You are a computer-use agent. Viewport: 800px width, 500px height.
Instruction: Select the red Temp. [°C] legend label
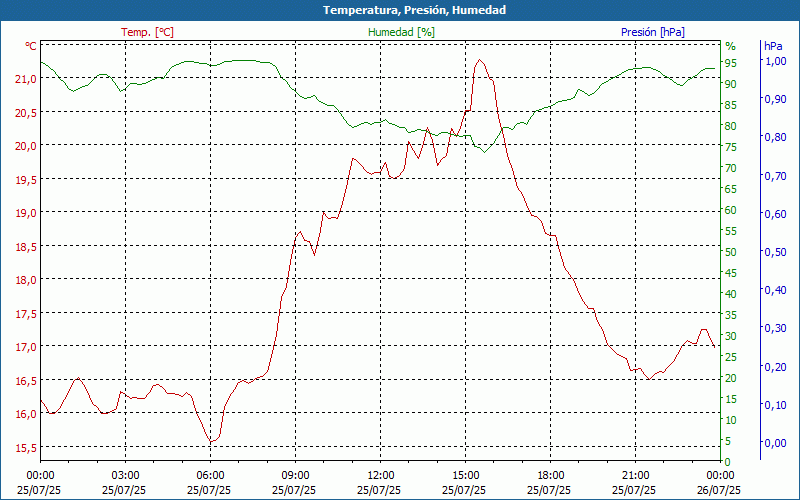(x=147, y=32)
